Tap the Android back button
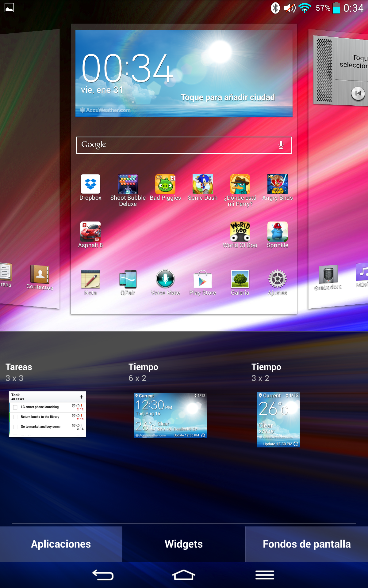The width and height of the screenshot is (368, 588). pos(103,575)
